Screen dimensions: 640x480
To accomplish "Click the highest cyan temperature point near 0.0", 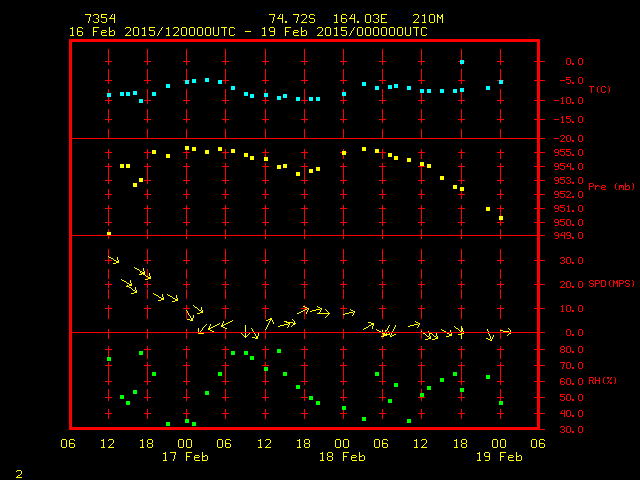I will [x=461, y=62].
